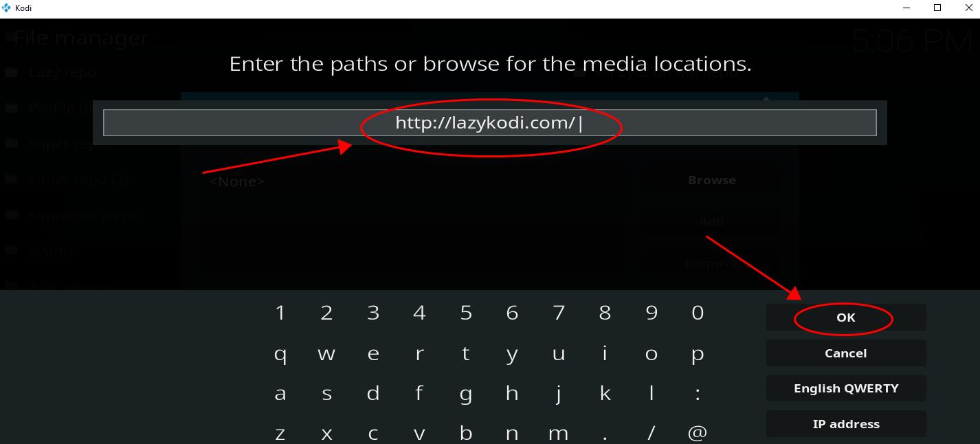This screenshot has width=980, height=444.
Task: Click the Kodi logo in title bar
Action: tap(7, 8)
